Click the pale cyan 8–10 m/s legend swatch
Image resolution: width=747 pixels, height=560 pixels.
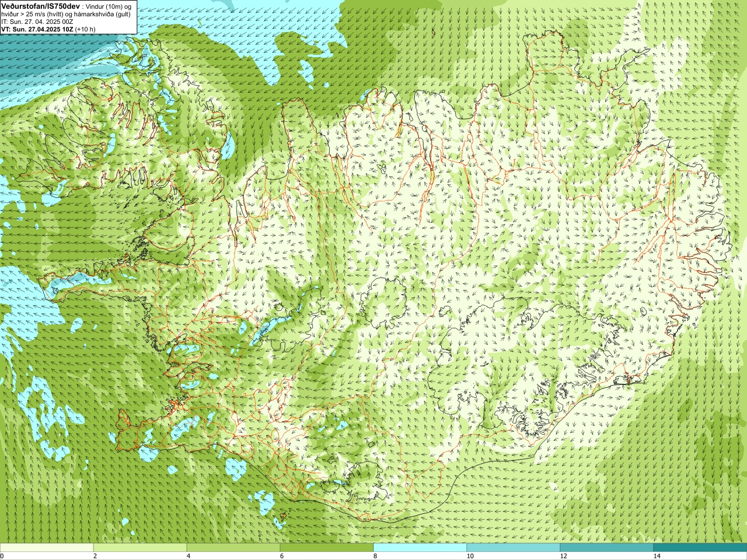(x=420, y=548)
